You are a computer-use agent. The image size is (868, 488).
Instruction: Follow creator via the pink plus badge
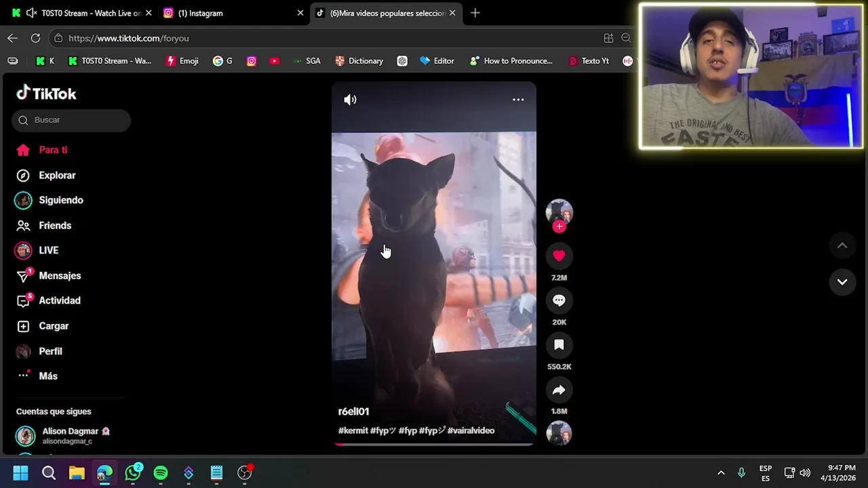(559, 227)
